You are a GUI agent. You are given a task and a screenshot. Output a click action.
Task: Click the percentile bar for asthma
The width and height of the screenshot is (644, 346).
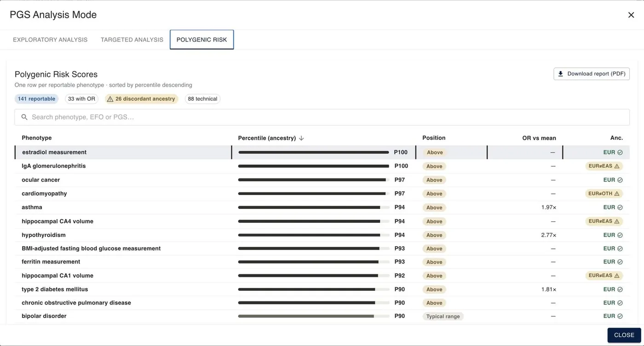click(x=314, y=208)
